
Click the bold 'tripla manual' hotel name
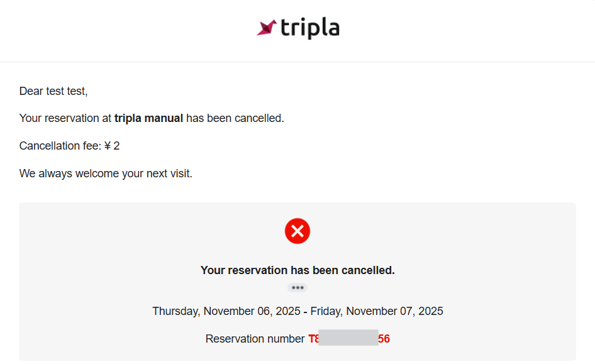click(x=148, y=118)
